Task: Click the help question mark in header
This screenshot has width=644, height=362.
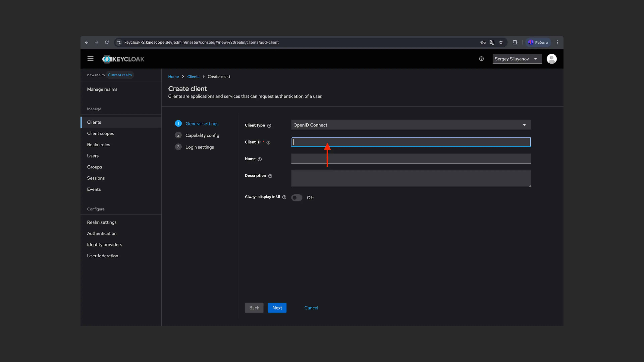Action: pyautogui.click(x=481, y=59)
